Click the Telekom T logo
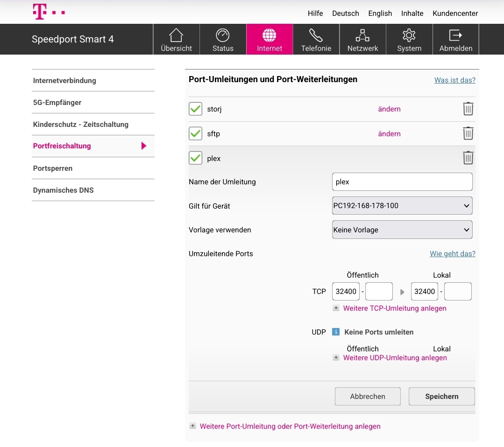The height and width of the screenshot is (447, 504). coord(49,12)
